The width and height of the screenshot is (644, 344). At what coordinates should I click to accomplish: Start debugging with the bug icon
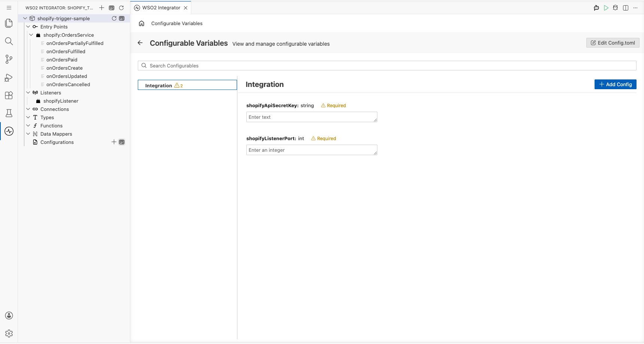pyautogui.click(x=616, y=7)
